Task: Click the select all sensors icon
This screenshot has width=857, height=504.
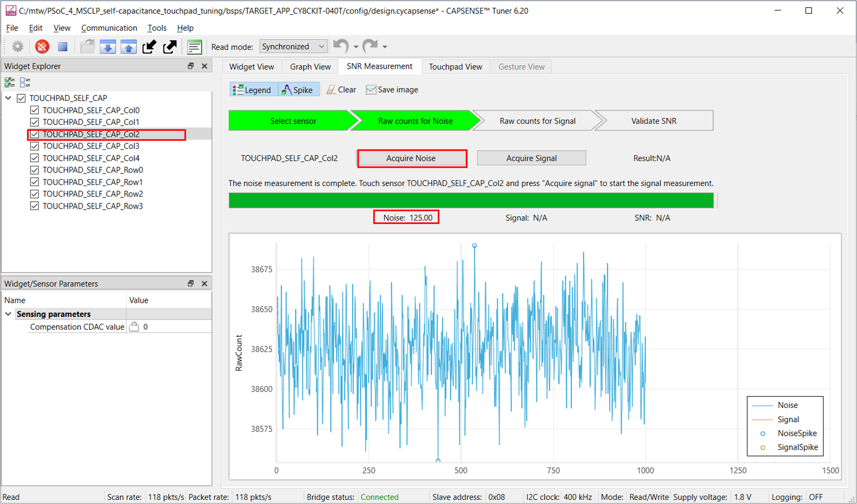Action: click(9, 82)
